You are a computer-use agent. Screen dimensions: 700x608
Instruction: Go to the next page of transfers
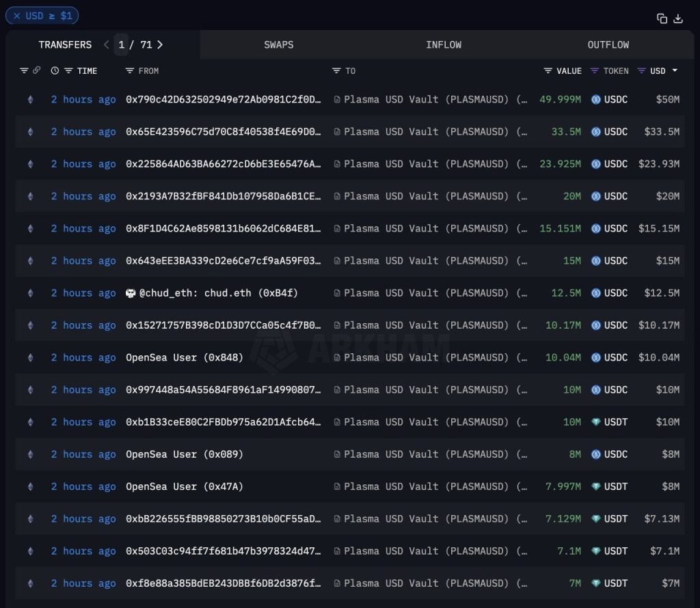point(160,45)
